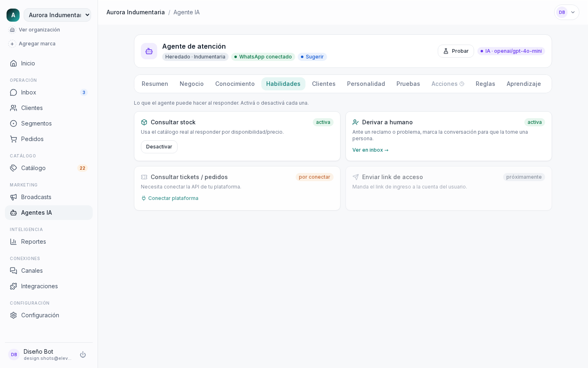Screen dimensions: 588x368
Task: Click the IA openai/gpt-4o-mini model badge
Action: click(511, 51)
